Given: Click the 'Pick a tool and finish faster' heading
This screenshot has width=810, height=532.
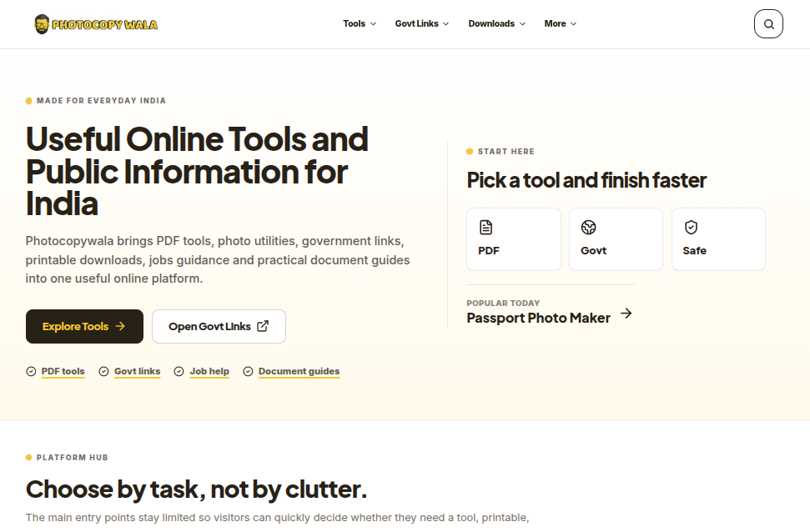Looking at the screenshot, I should pyautogui.click(x=586, y=180).
